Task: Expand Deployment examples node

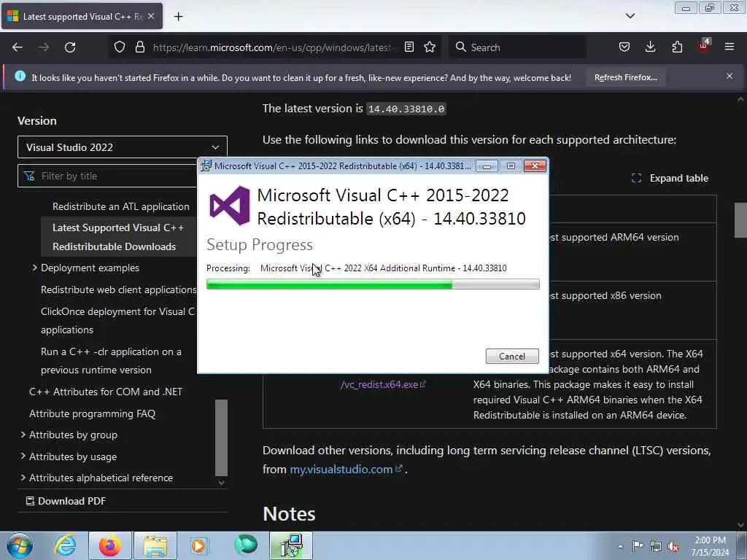Action: pos(34,268)
